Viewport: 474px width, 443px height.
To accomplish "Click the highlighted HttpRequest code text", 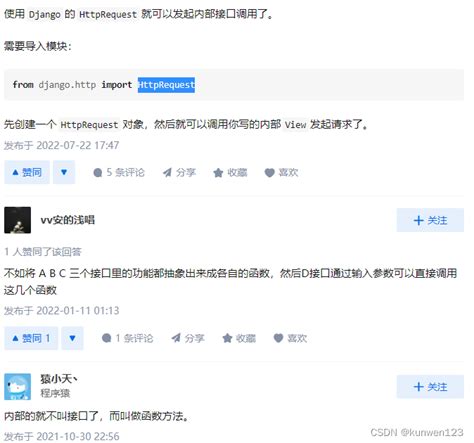I will click(x=166, y=85).
